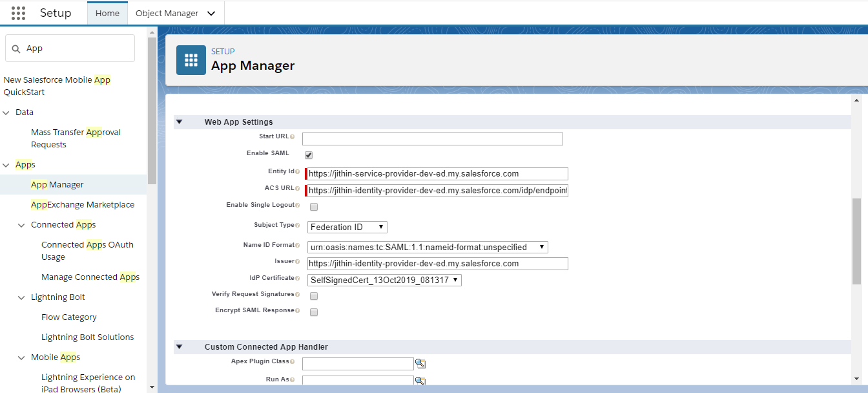
Task: Open Apex Plugin Class lookup icon
Action: (420, 364)
